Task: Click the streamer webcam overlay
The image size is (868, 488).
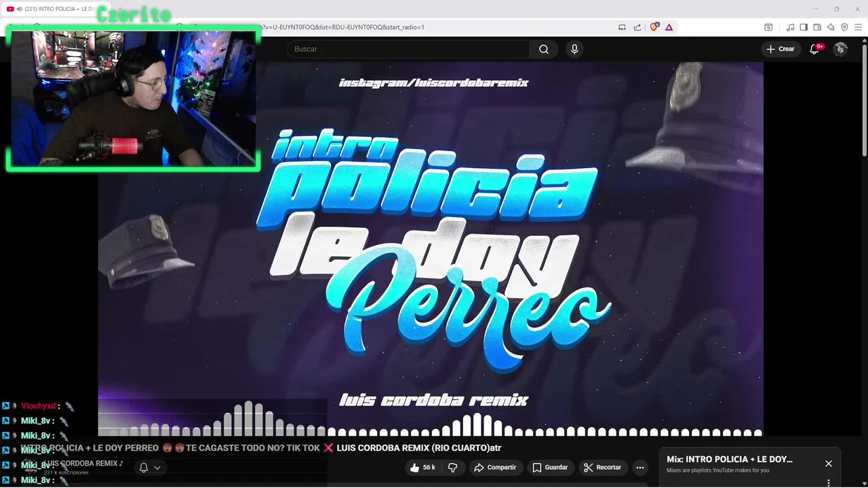Action: click(x=133, y=98)
